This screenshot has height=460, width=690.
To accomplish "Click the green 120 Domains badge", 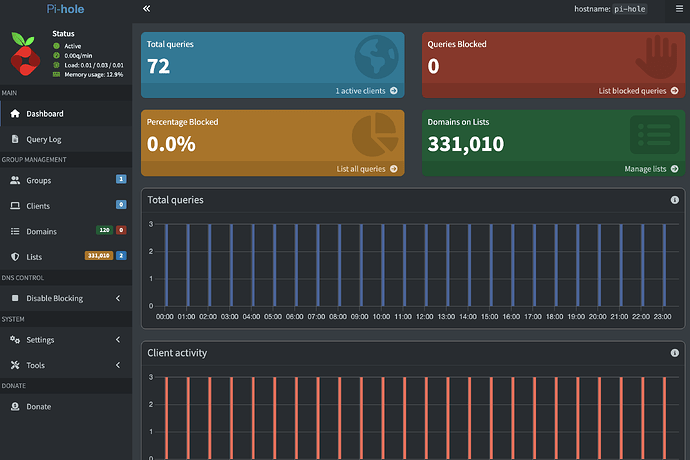I will [x=104, y=230].
